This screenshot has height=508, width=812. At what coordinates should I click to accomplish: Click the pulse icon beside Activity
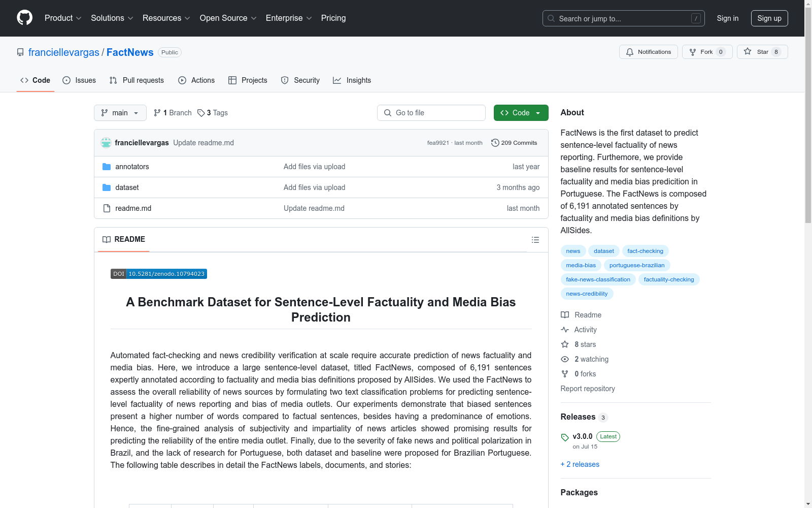(x=565, y=330)
